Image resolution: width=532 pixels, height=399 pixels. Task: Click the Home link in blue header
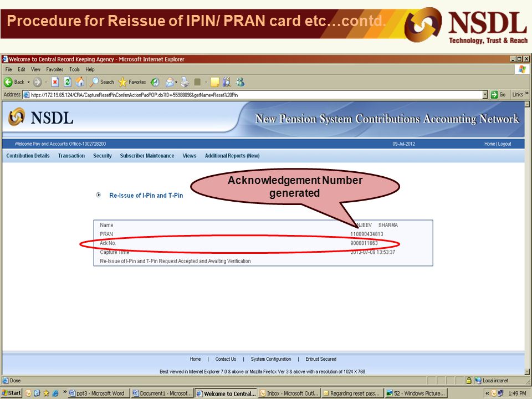pyautogui.click(x=489, y=144)
